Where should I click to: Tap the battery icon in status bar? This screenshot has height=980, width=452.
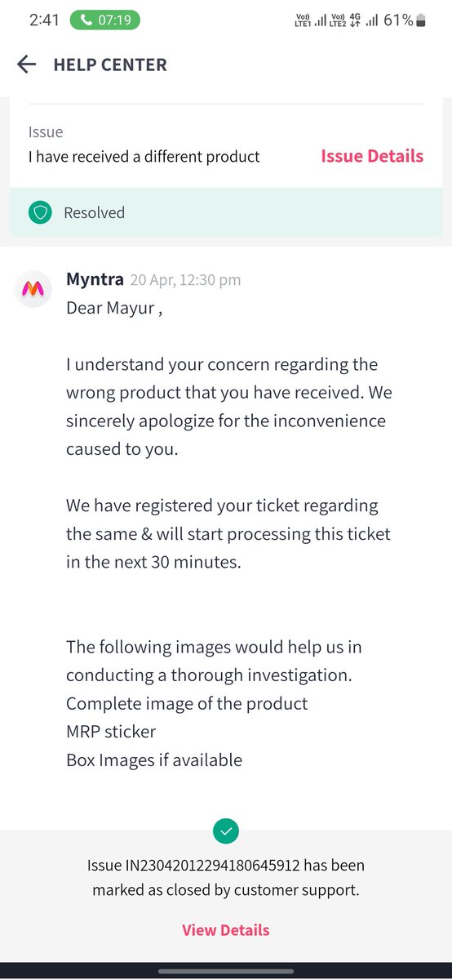point(421,20)
